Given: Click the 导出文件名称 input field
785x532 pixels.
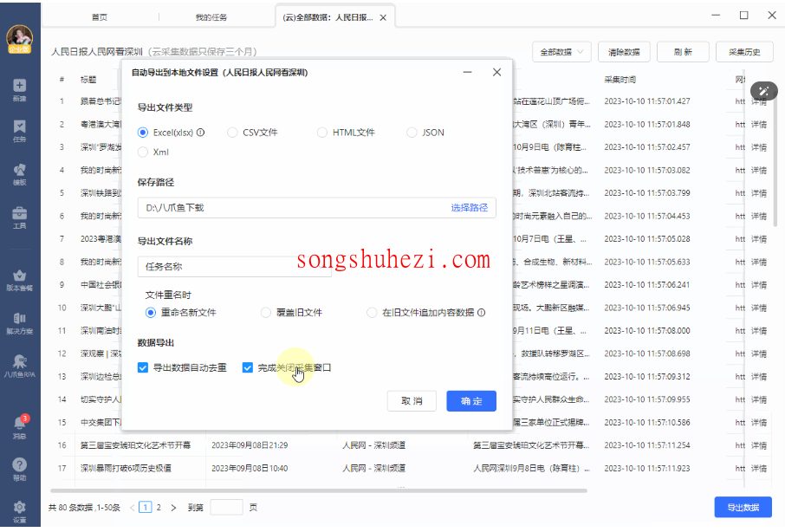Looking at the screenshot, I should click(234, 267).
